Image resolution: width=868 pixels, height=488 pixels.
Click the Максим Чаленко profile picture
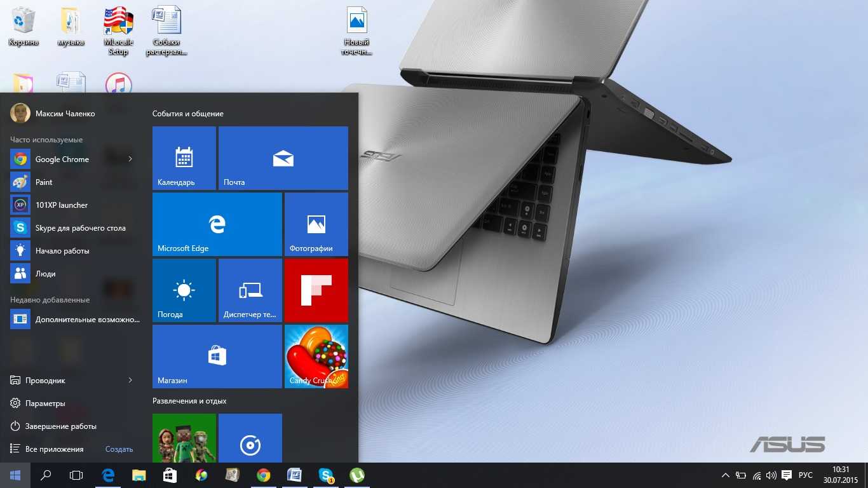tap(18, 112)
